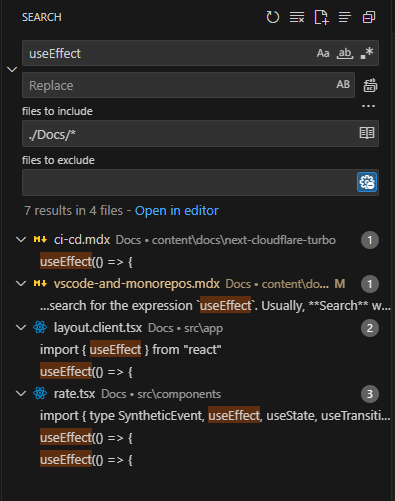The image size is (395, 501).
Task: Select rate.tsx file entry
Action: coord(197,394)
